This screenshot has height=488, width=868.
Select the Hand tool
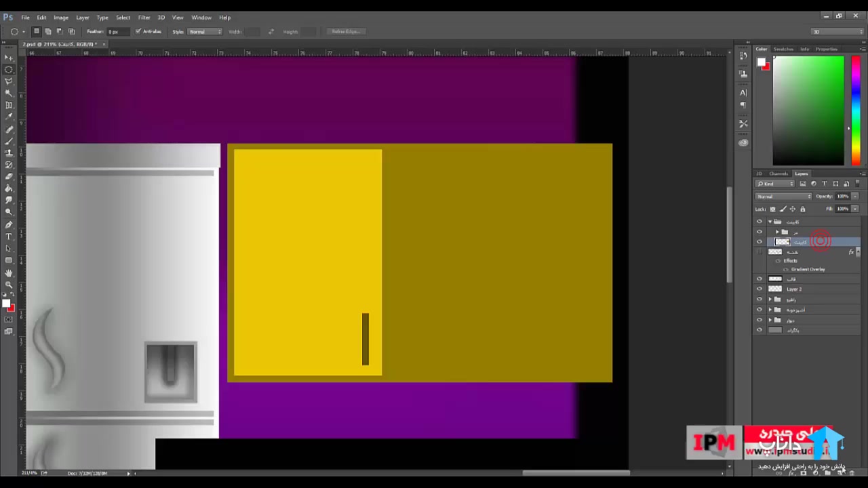click(x=9, y=272)
